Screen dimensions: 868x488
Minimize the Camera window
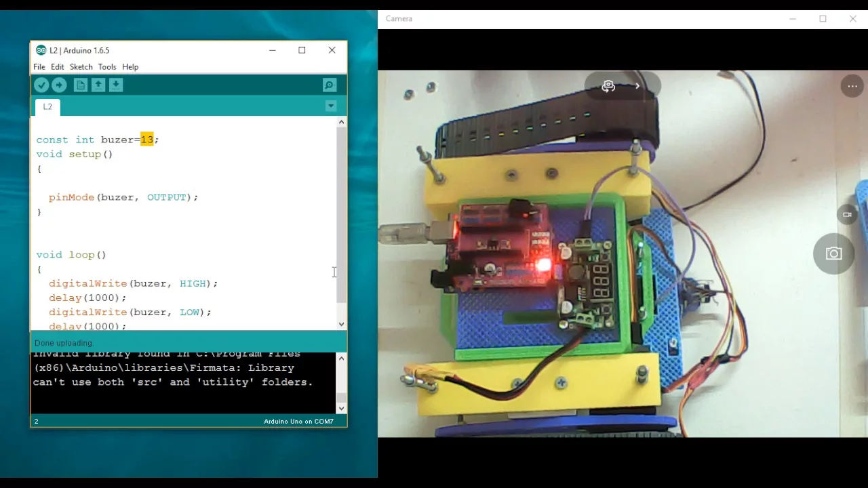[793, 19]
